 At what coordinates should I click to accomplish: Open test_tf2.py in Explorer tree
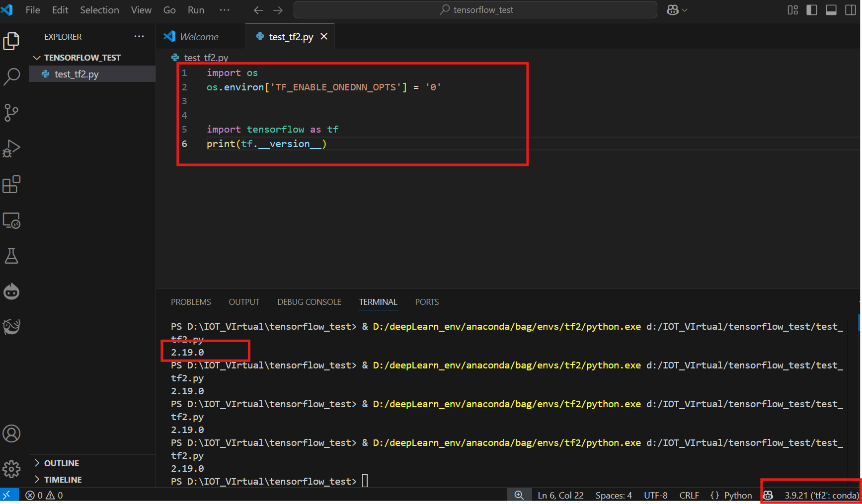pyautogui.click(x=92, y=74)
